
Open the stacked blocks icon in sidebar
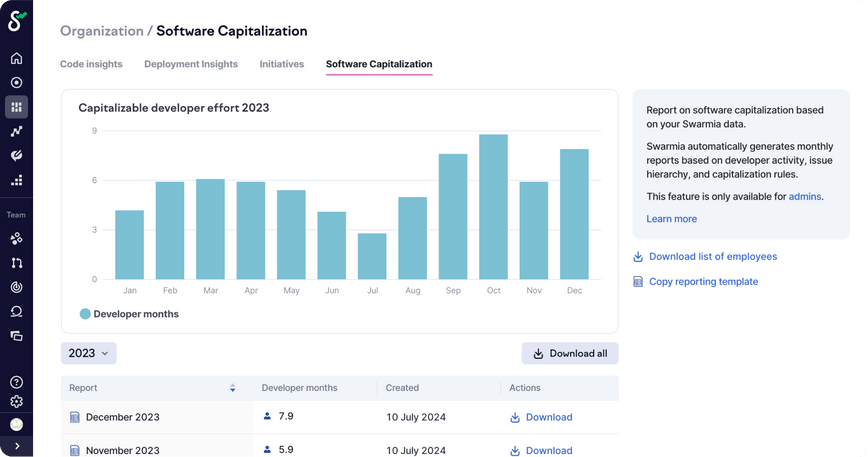(x=17, y=180)
